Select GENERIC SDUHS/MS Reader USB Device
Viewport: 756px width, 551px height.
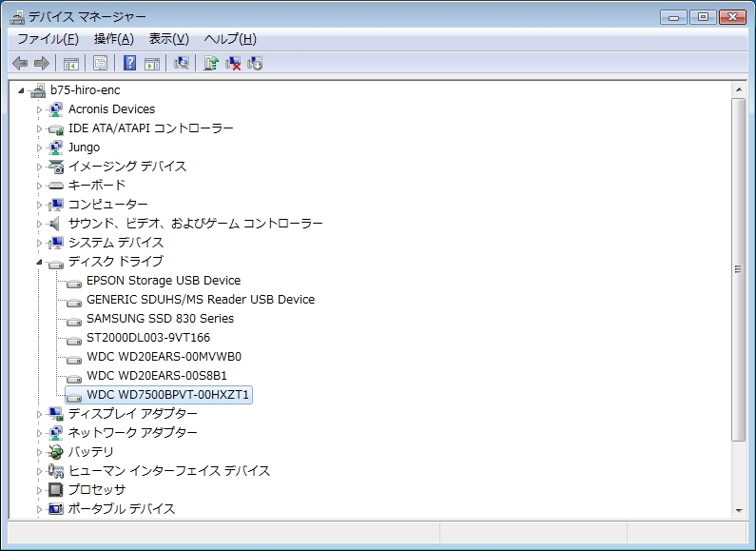201,300
